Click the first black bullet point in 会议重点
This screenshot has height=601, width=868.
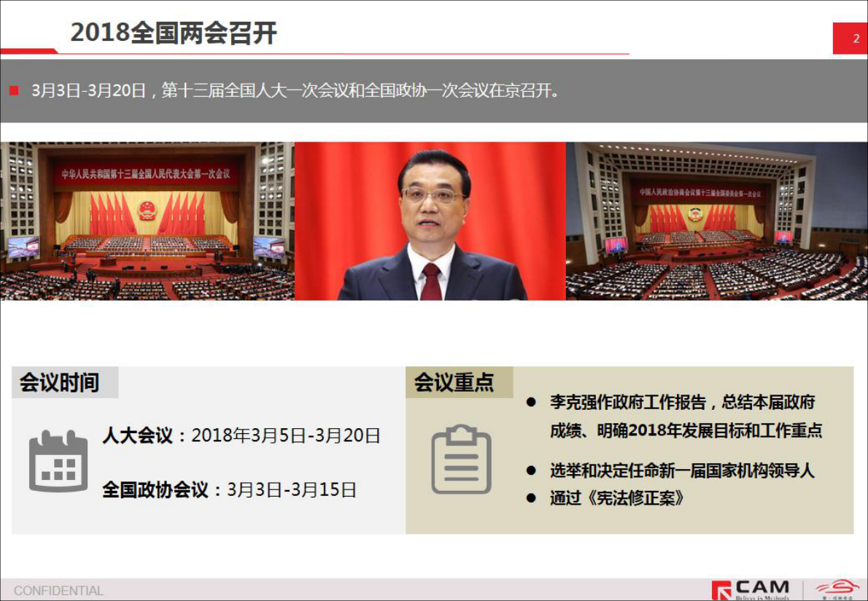click(x=531, y=403)
